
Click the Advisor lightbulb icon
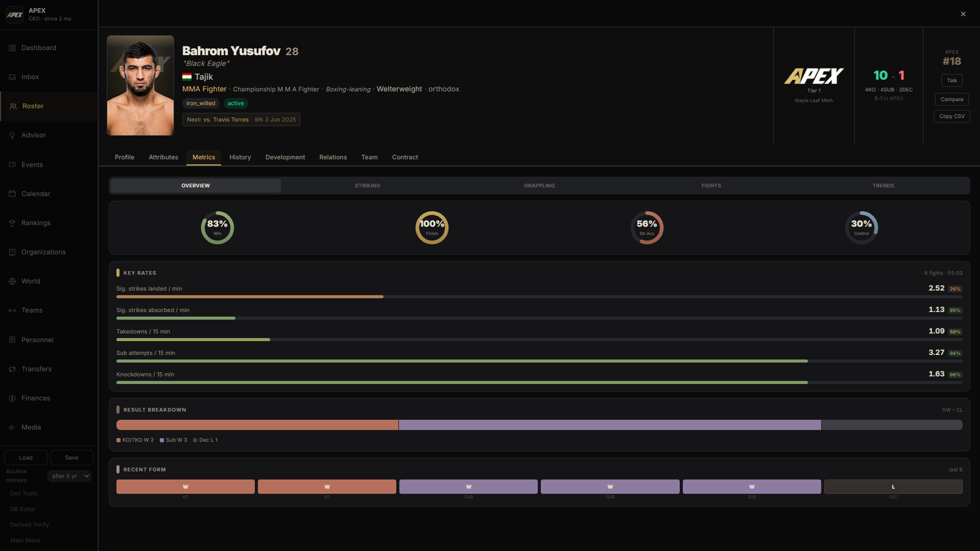12,135
